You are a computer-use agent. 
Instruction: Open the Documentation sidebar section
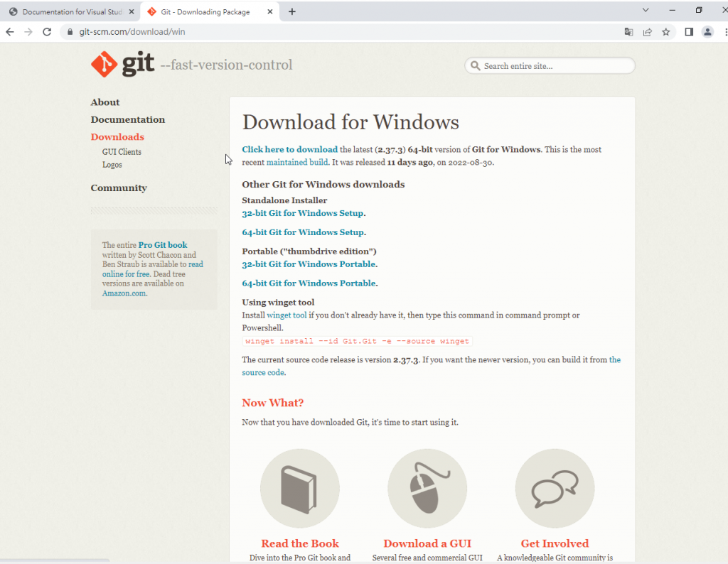click(128, 119)
